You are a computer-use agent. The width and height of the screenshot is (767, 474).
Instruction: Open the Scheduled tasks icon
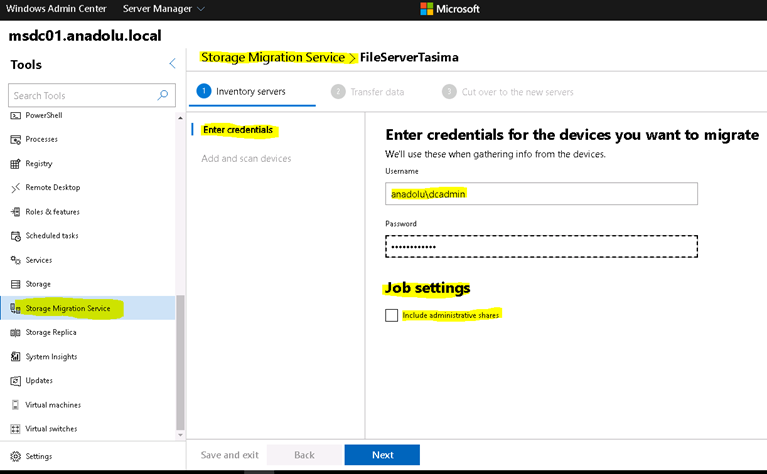pyautogui.click(x=16, y=236)
